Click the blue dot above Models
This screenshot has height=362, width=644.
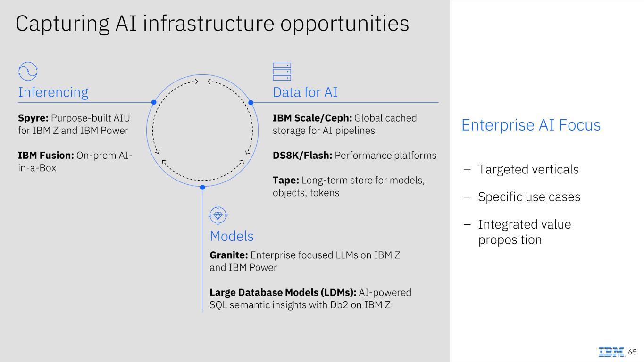(202, 187)
